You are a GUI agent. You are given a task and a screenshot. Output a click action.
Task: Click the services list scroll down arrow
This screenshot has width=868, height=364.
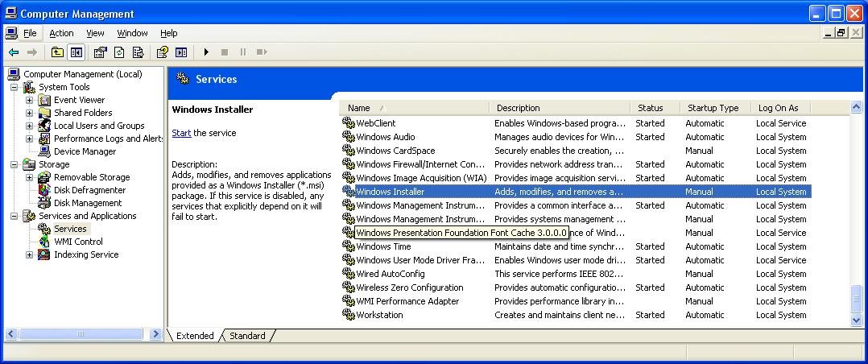tap(856, 320)
